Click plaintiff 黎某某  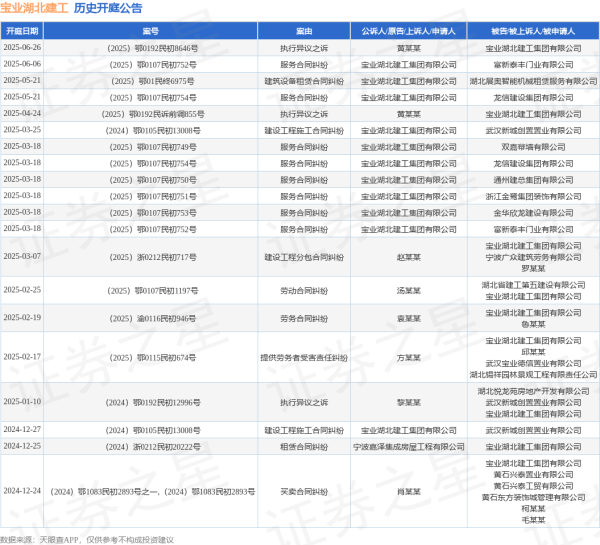point(409,403)
